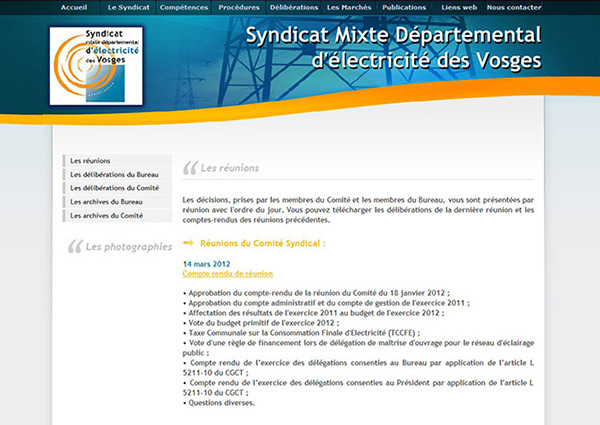Click the quote mark icon beside Les photographies
Viewport: 600px width, 425px height.
point(75,246)
